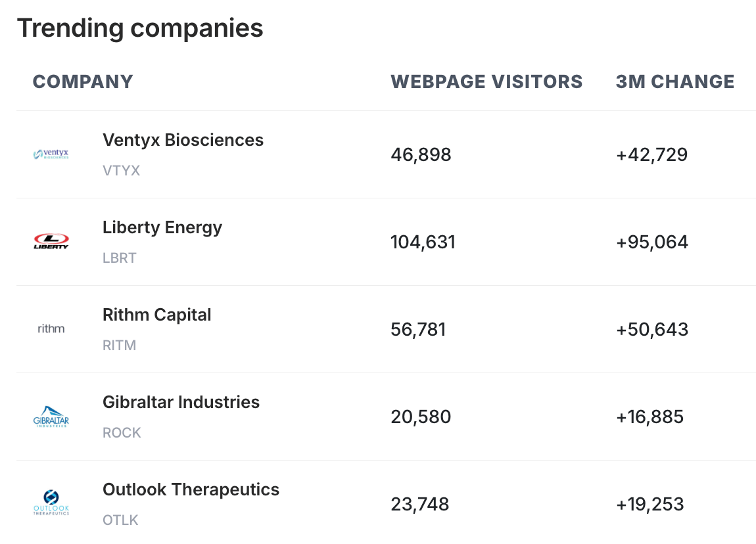Sort by the Webpage Visitors column header

486,81
